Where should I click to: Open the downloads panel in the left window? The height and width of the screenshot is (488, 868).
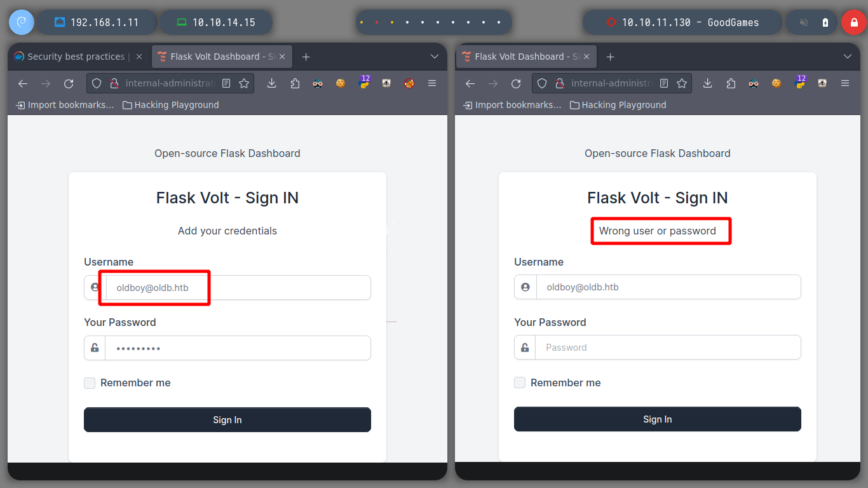[x=271, y=83]
